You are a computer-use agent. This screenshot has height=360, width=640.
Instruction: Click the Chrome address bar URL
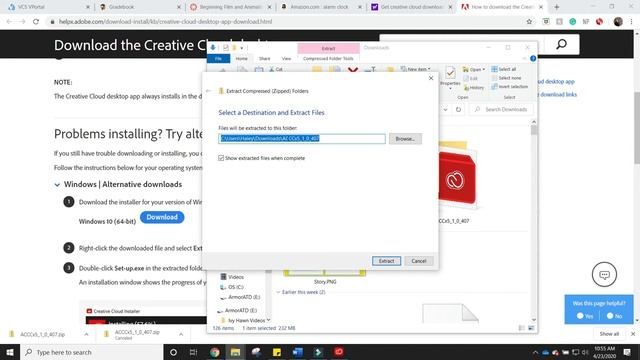click(165, 22)
